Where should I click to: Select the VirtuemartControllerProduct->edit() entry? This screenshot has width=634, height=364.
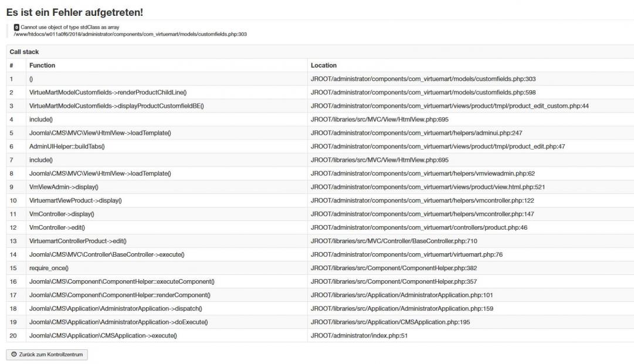click(x=78, y=241)
